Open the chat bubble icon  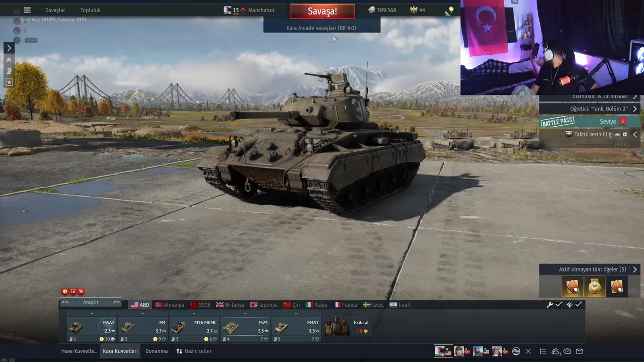(x=568, y=351)
